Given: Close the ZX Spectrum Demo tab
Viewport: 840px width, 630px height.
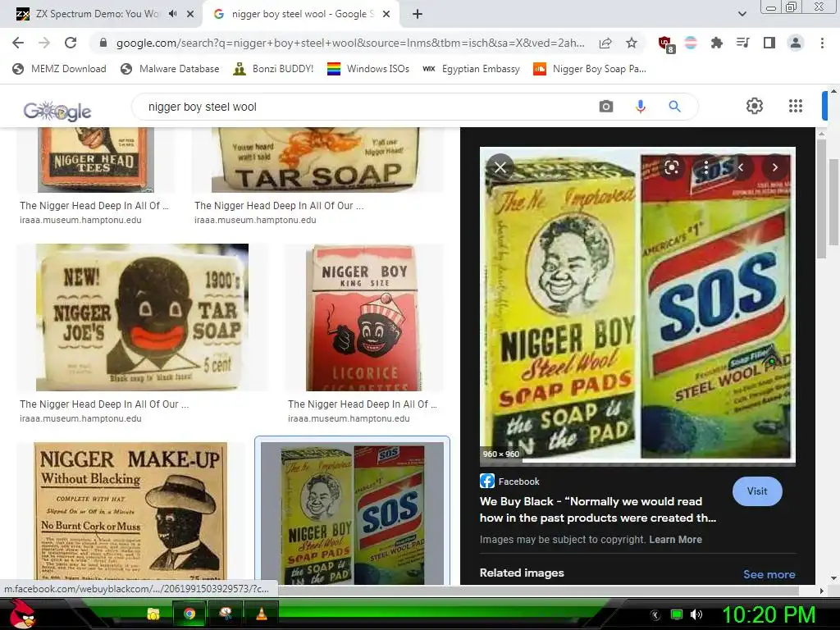Looking at the screenshot, I should (190, 14).
